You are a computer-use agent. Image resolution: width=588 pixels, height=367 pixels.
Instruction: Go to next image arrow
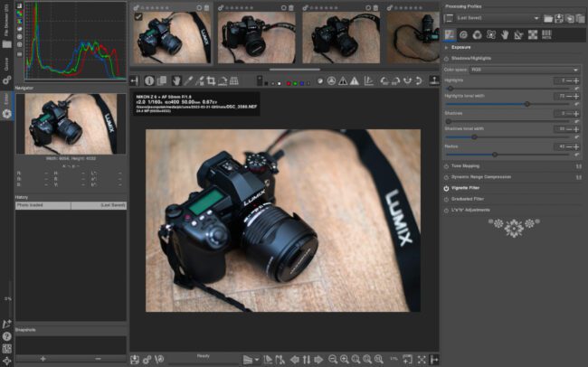[318, 360]
